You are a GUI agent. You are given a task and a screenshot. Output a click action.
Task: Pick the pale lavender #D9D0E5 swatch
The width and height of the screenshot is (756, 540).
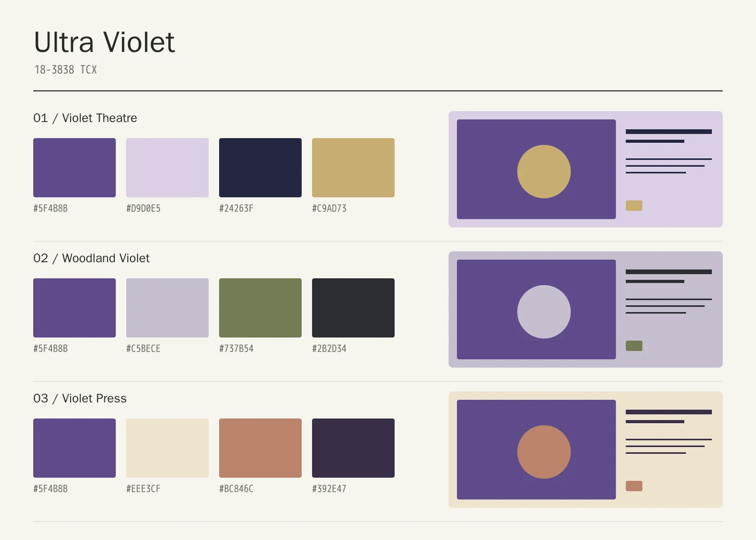coord(167,168)
